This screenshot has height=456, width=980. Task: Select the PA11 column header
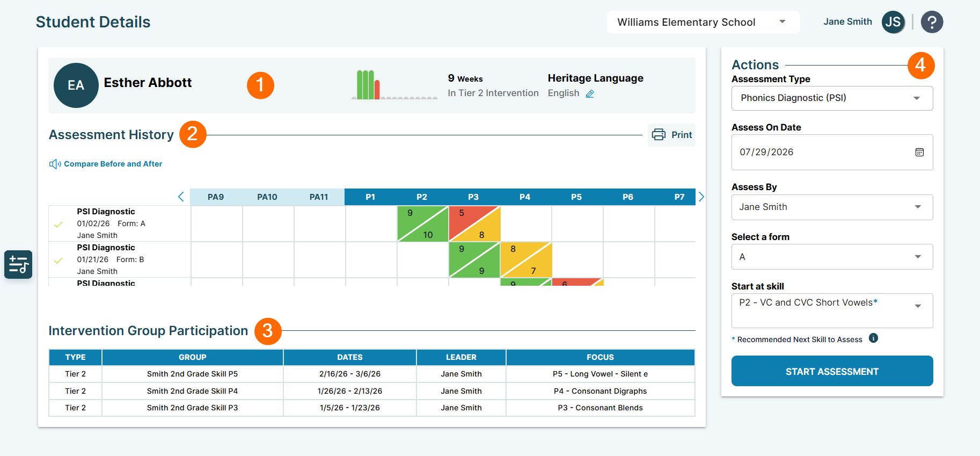[319, 197]
